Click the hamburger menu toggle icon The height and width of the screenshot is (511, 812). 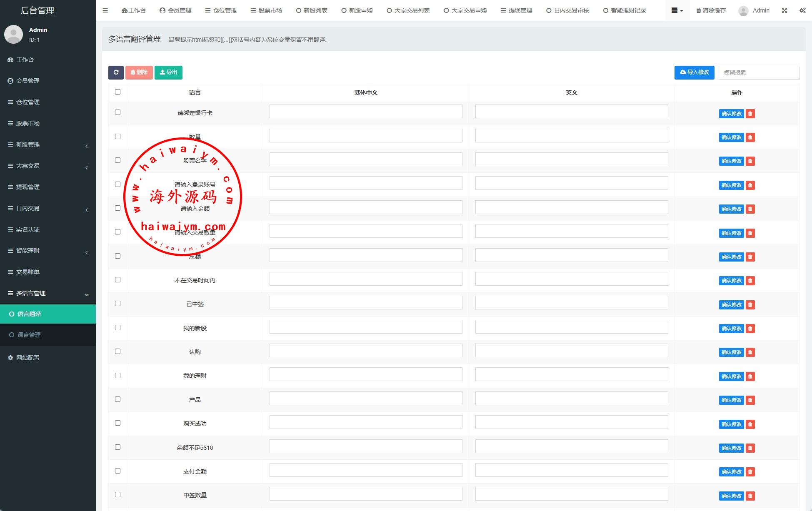(x=105, y=10)
